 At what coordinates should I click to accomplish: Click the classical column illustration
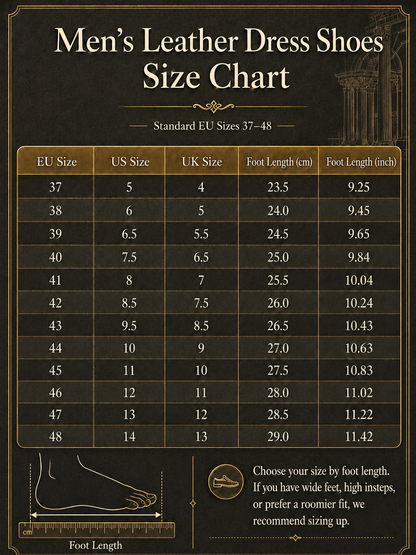click(x=371, y=78)
